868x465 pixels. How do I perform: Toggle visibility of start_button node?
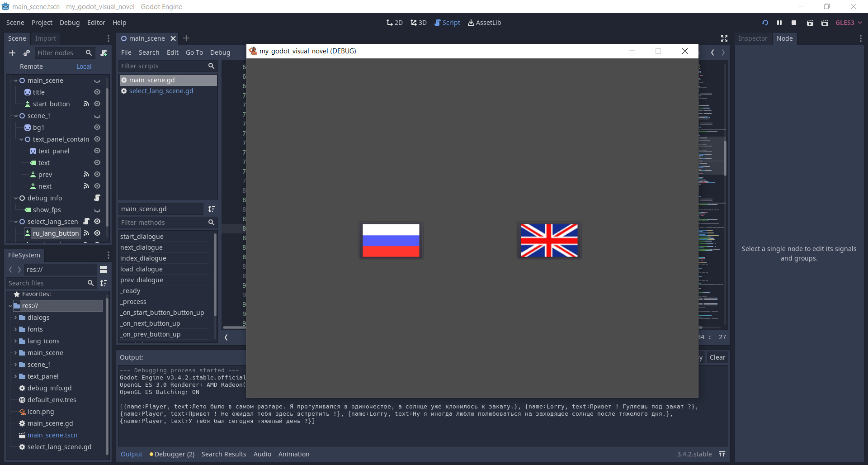(x=97, y=104)
